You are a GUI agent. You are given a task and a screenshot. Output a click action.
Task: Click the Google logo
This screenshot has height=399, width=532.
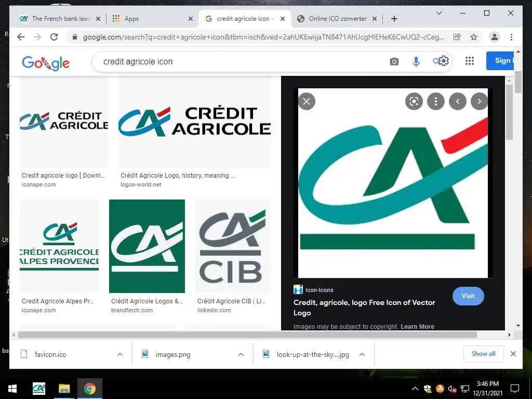coord(46,63)
